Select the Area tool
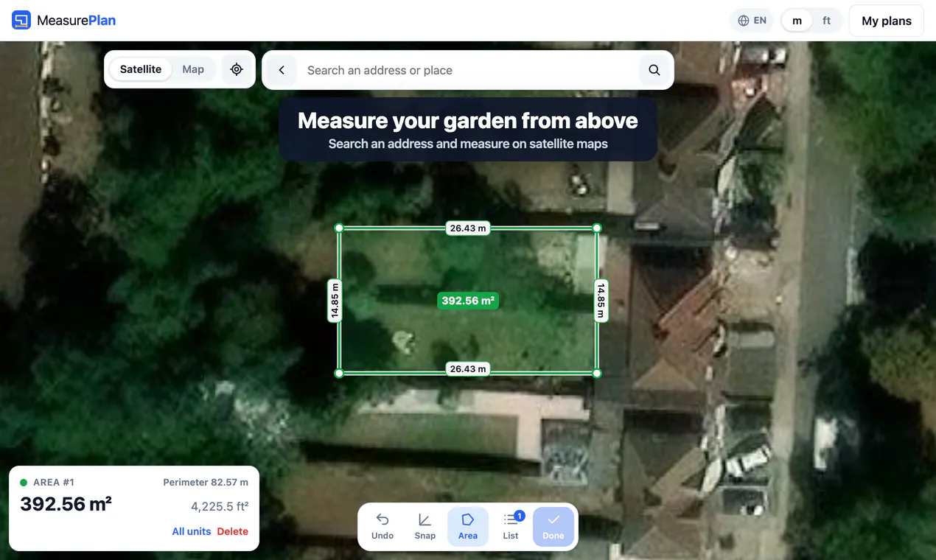This screenshot has width=936, height=560. coord(468,527)
